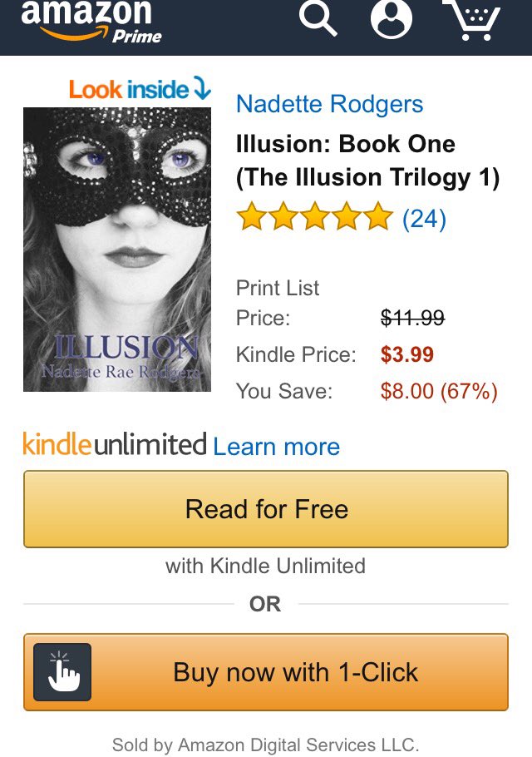Tap Sold by Amazon Digital Services text
Screen dimensions: 532x757
coord(266,744)
